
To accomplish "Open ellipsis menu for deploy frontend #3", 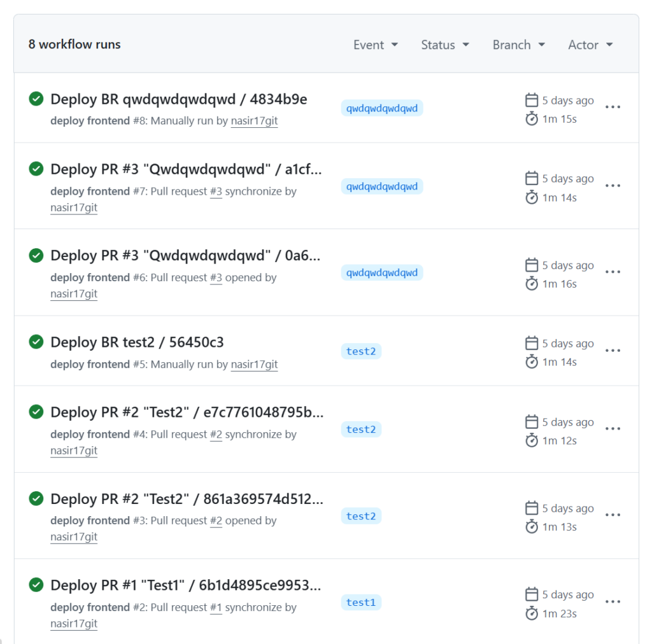I will [x=613, y=515].
